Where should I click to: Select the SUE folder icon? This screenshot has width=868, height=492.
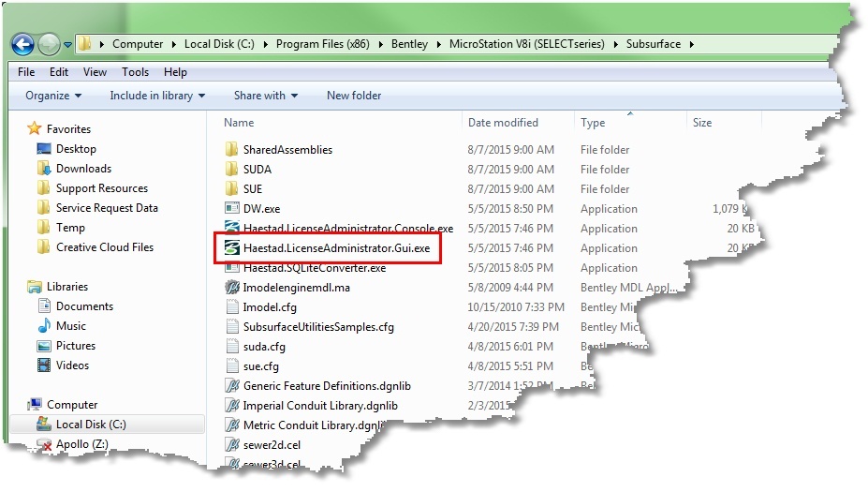(x=231, y=189)
